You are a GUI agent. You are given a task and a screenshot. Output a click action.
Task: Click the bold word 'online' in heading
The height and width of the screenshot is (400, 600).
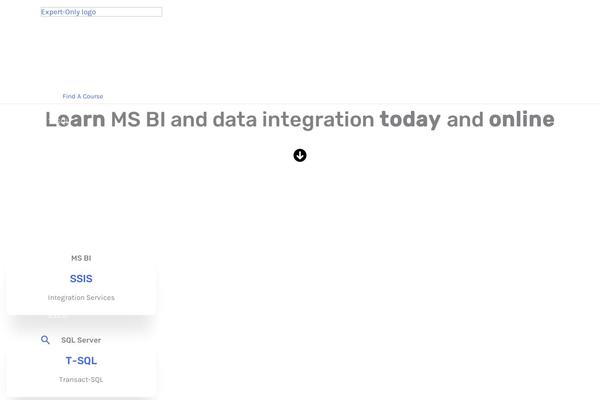pyautogui.click(x=522, y=119)
